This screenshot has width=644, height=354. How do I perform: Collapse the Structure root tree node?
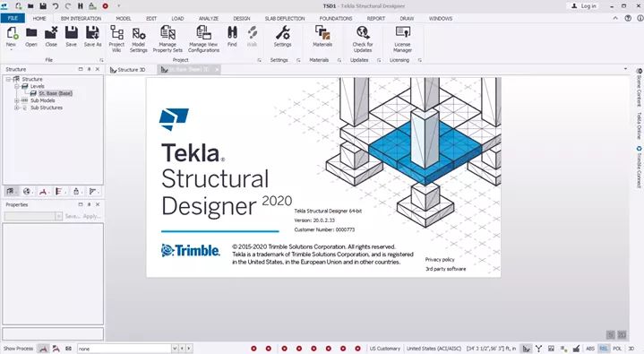click(8, 79)
